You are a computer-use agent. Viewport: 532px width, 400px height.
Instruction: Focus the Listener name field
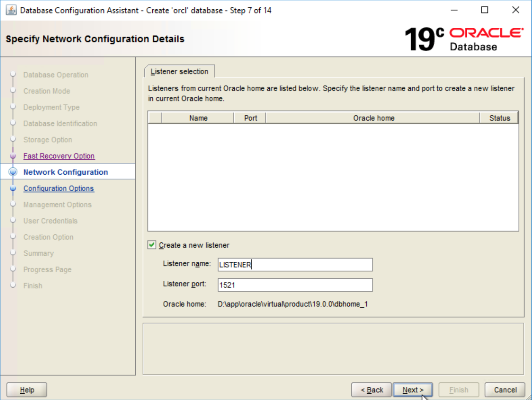coord(295,265)
